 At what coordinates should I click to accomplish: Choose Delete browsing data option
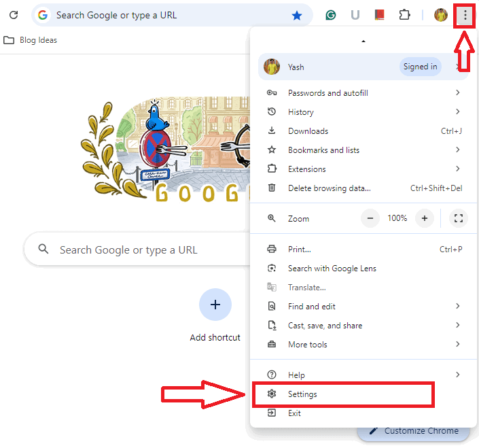pyautogui.click(x=363, y=188)
